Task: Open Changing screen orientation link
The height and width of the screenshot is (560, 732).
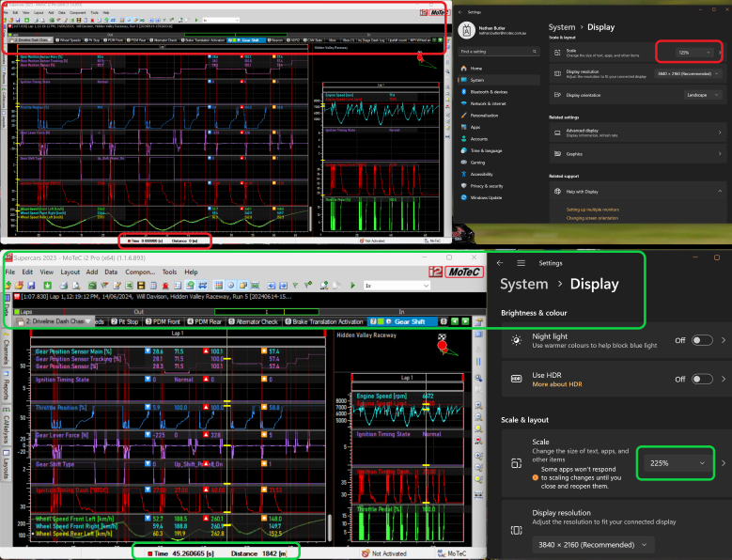Action: click(592, 218)
